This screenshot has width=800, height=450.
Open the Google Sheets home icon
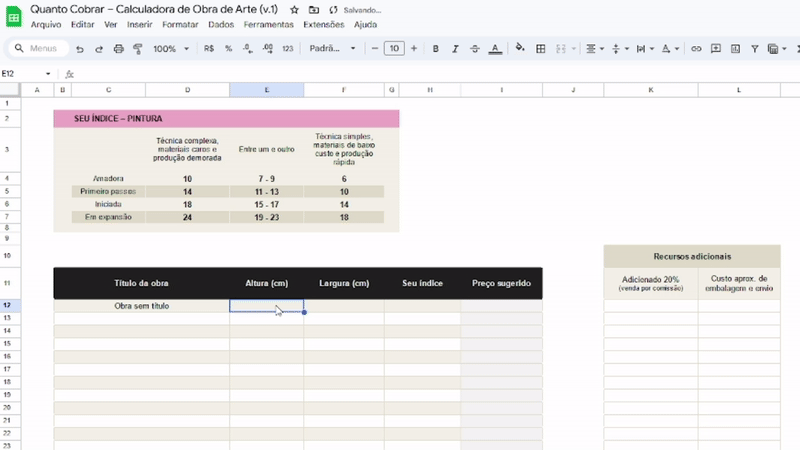[14, 17]
